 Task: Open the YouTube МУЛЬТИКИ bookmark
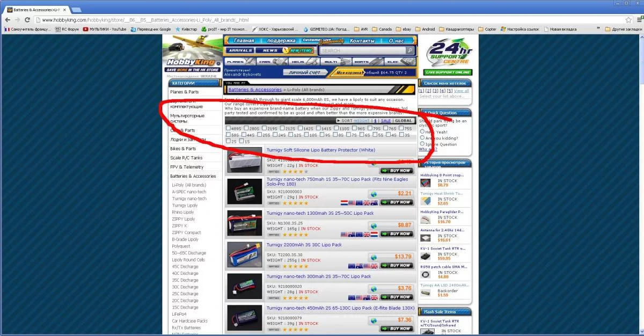(x=105, y=29)
